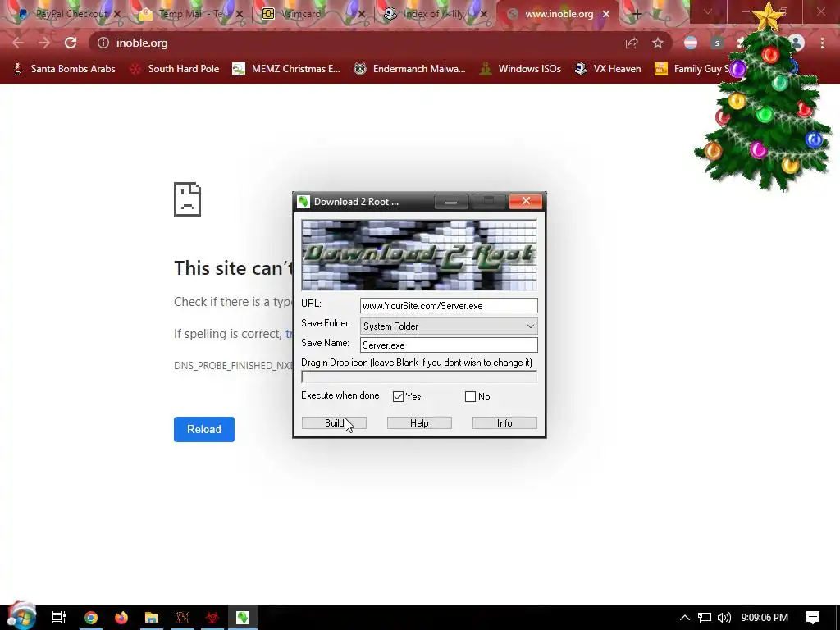Screen dimensions: 840x630
Task: Click the sad page error icon
Action: tap(188, 199)
